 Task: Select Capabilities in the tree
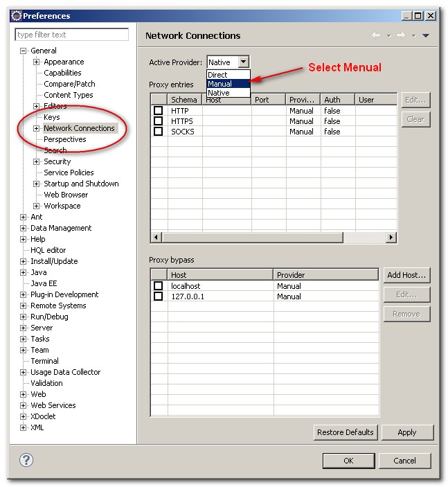pyautogui.click(x=62, y=73)
